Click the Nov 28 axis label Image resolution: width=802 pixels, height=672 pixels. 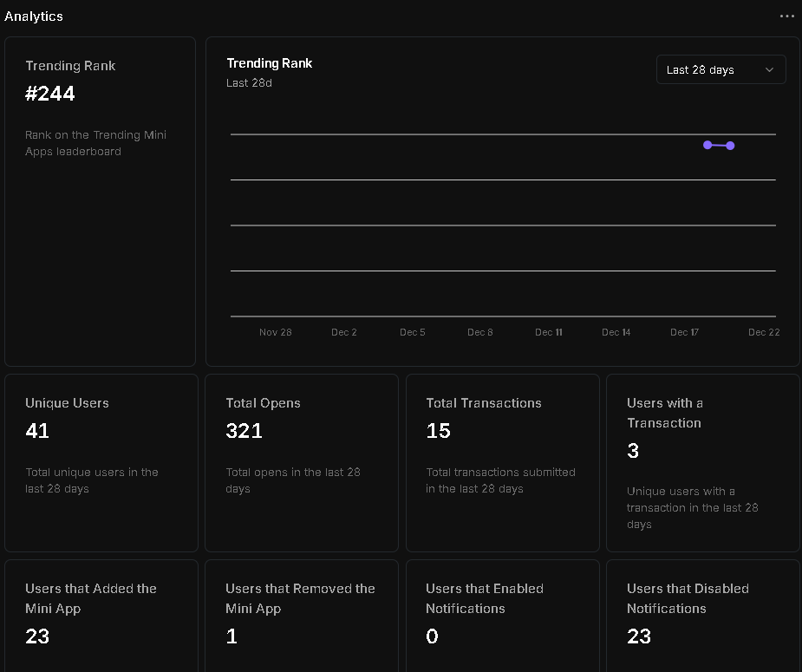click(x=275, y=332)
